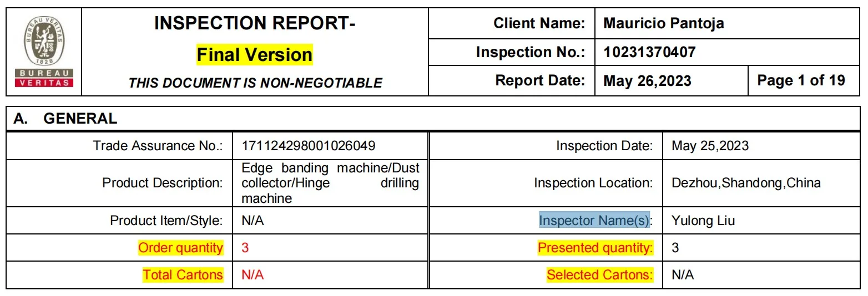The width and height of the screenshot is (868, 296).
Task: Click the highlighted Total Cartons label
Action: [183, 274]
